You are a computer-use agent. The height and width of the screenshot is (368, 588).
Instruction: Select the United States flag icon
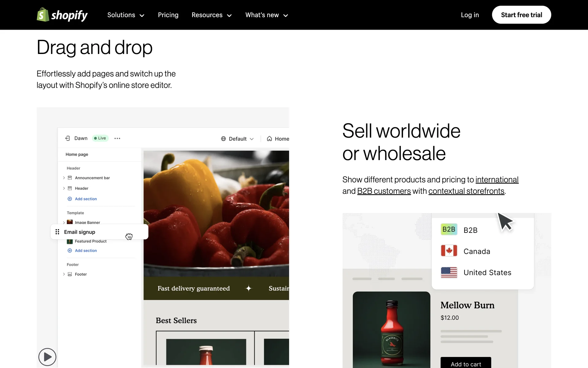[x=449, y=272]
